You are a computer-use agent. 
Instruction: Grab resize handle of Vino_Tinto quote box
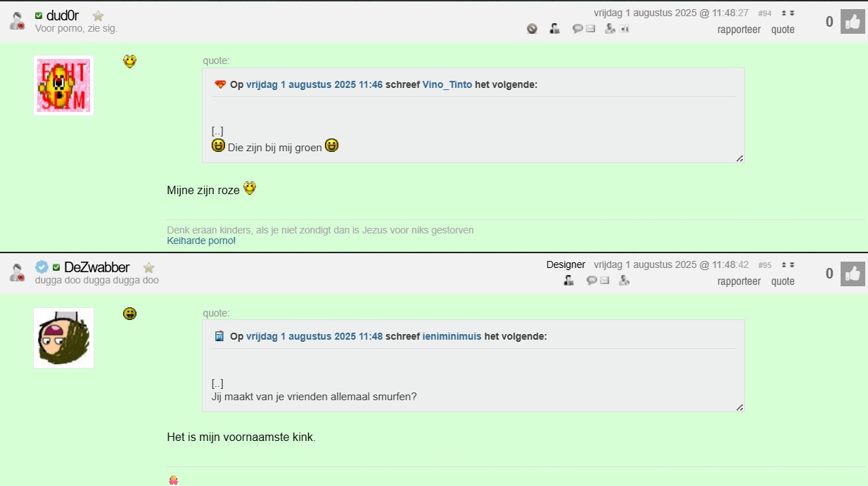[x=739, y=158]
